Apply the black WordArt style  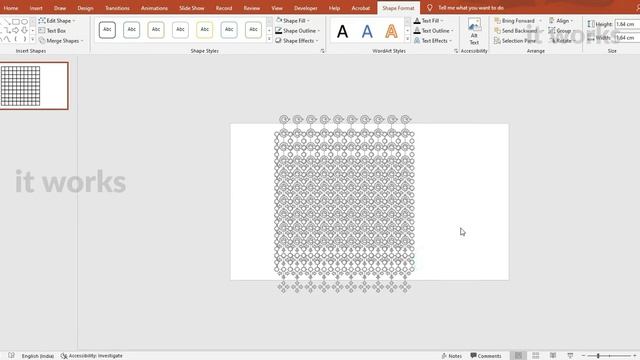click(x=342, y=31)
